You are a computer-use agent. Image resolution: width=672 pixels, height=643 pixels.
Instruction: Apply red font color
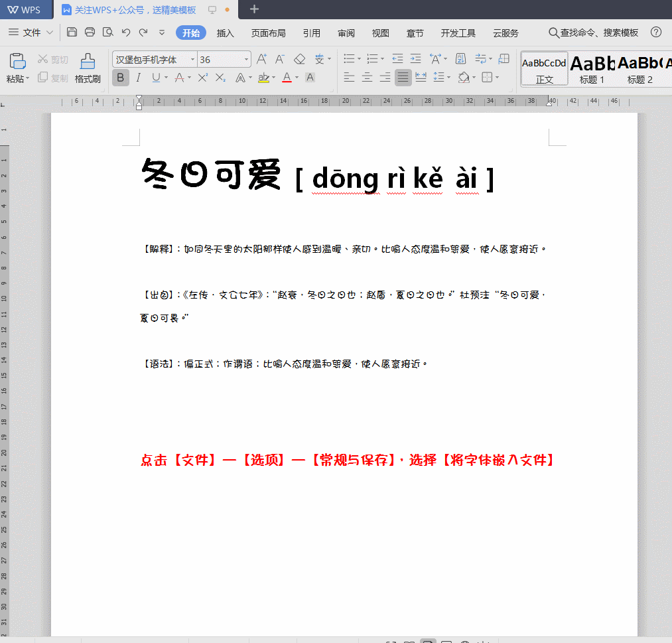[x=287, y=78]
